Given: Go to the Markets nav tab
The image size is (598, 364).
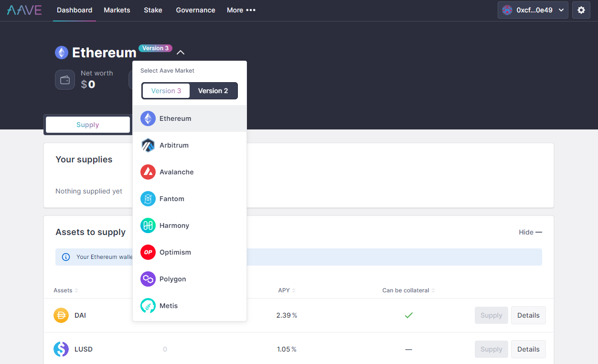Looking at the screenshot, I should (x=117, y=10).
